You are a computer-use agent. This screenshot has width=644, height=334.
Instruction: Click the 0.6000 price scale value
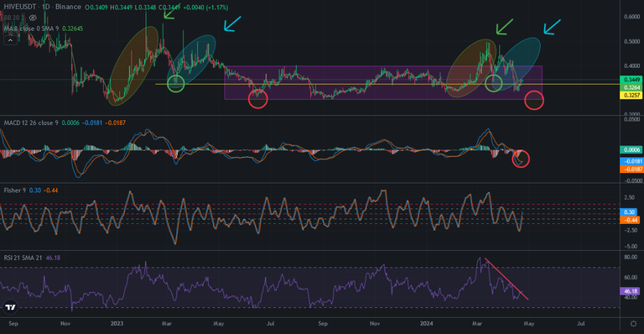[631, 17]
